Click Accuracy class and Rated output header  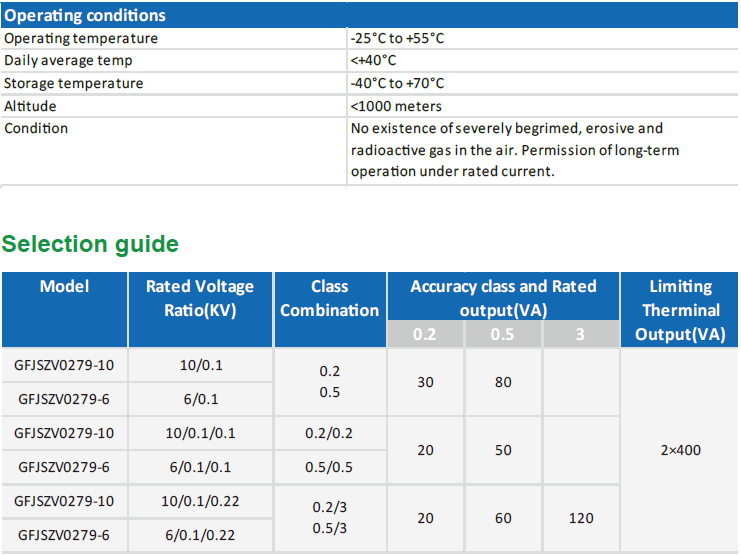pos(503,297)
